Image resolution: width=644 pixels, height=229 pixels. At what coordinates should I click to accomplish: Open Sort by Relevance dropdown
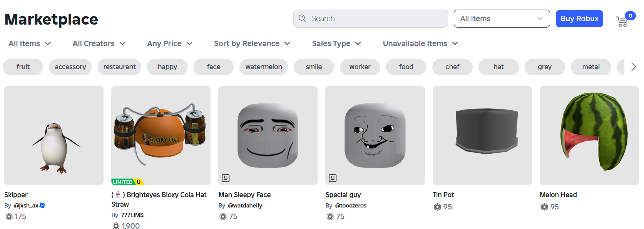[252, 43]
